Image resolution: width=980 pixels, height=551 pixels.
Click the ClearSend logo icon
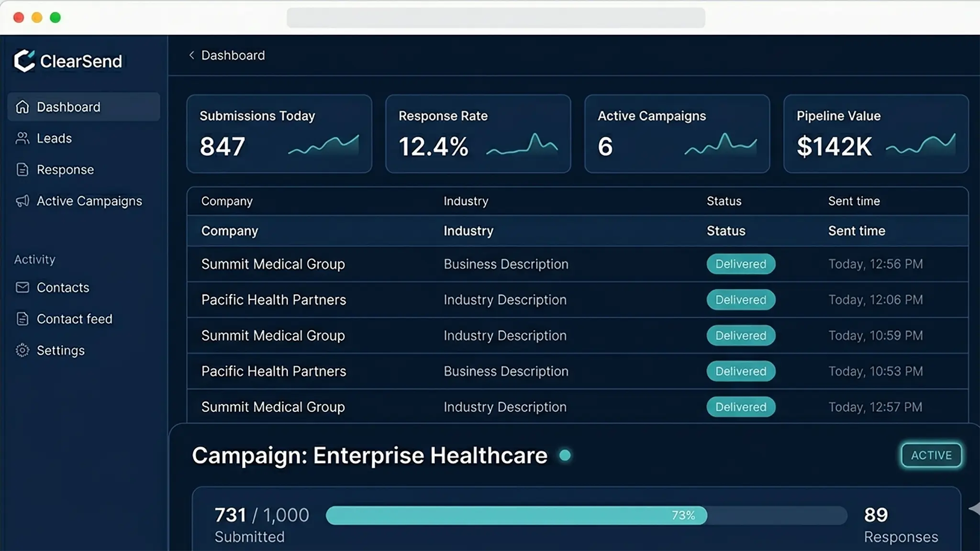[x=24, y=61]
